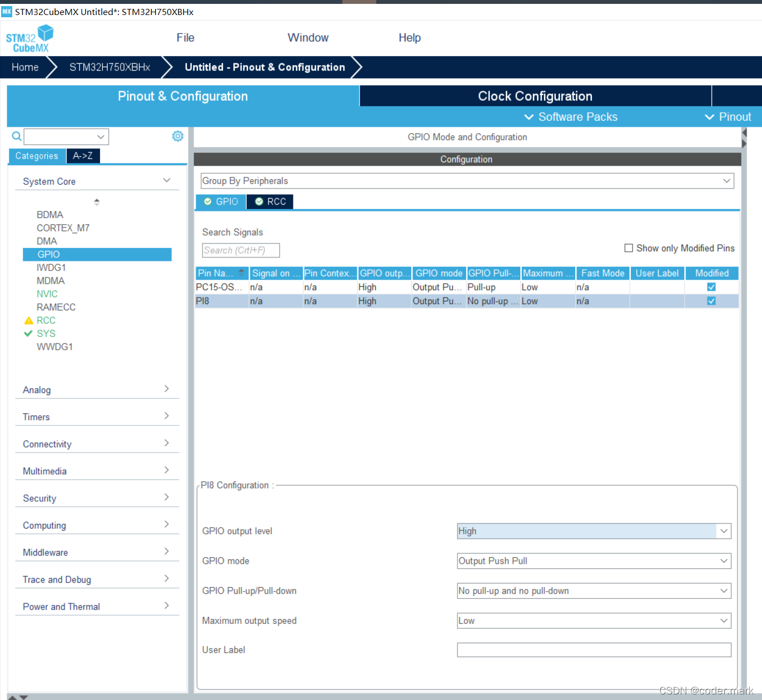The width and height of the screenshot is (762, 700).
Task: Open the GPIO Pull-up/Pull-down dropdown
Action: coord(594,591)
